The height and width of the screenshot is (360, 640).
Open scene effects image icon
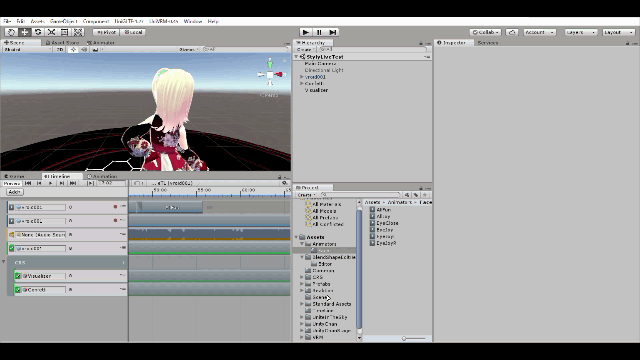click(96, 49)
